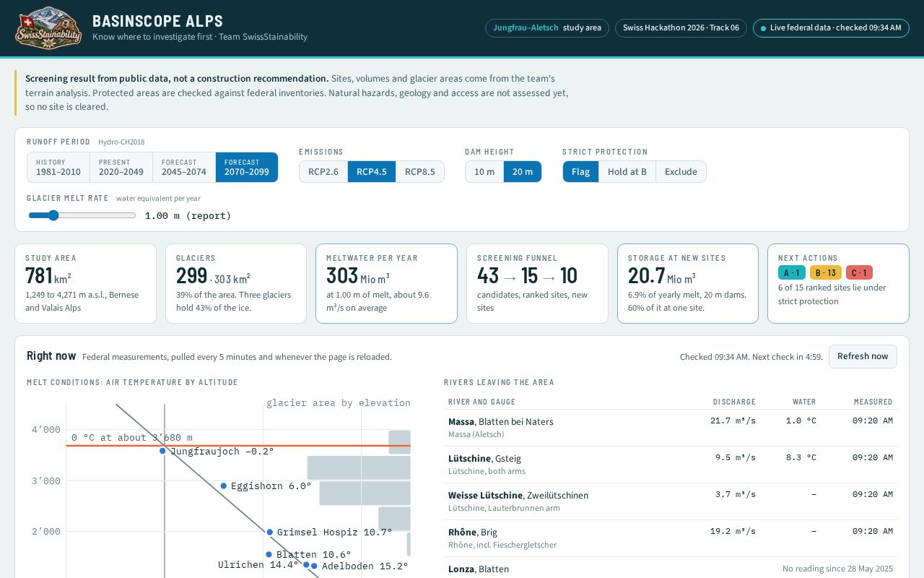Click the Eggishorn 6.0° data point
924x578 pixels.
[224, 486]
